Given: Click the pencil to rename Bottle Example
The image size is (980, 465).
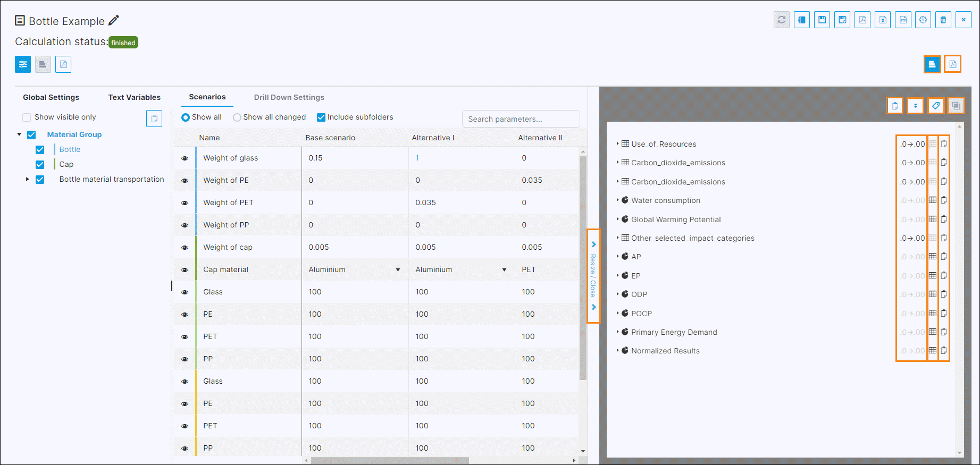Looking at the screenshot, I should [114, 21].
